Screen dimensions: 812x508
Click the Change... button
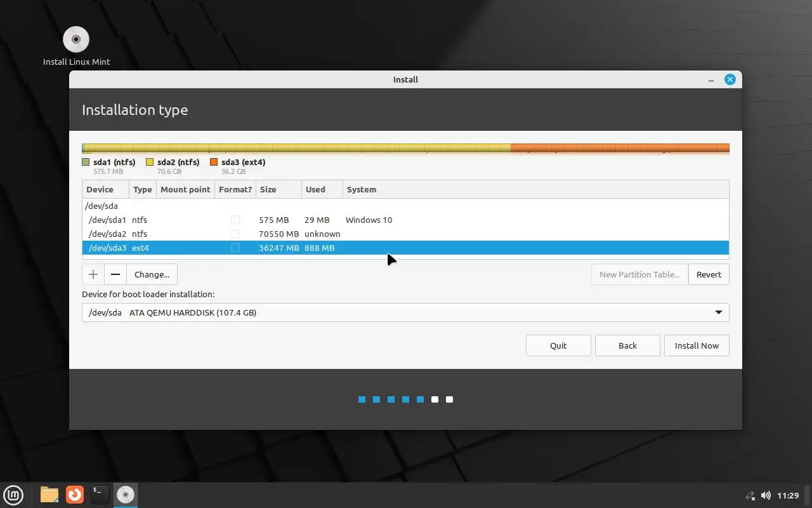(152, 274)
